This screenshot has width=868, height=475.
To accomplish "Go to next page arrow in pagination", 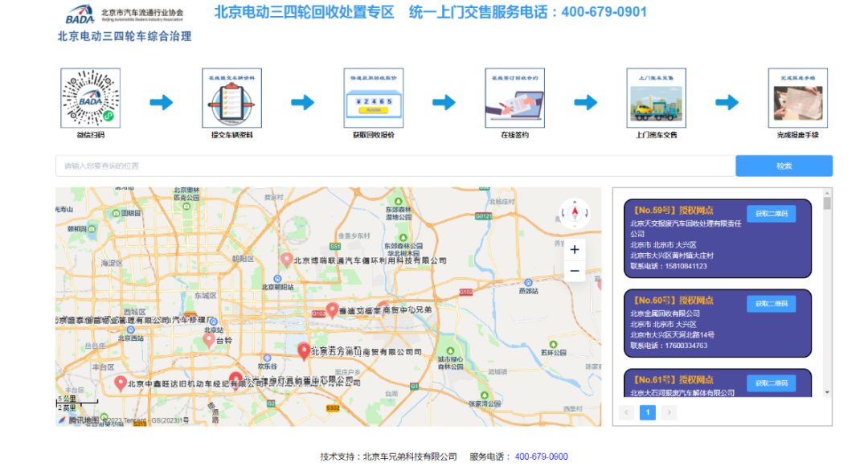I will [x=669, y=412].
